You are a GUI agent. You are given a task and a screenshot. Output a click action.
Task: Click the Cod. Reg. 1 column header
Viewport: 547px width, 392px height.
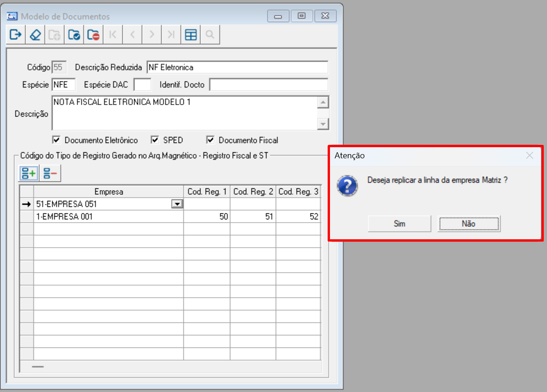click(207, 192)
